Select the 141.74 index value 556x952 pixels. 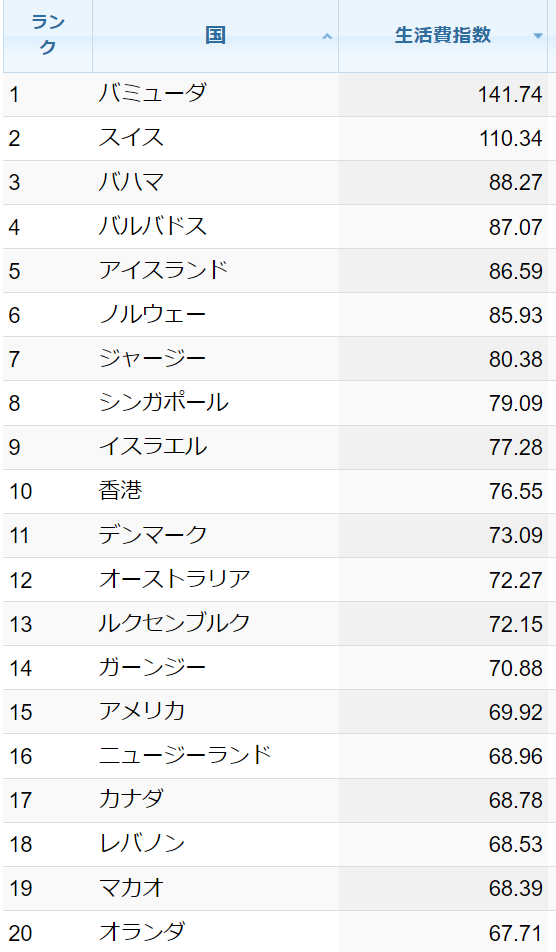(x=510, y=94)
